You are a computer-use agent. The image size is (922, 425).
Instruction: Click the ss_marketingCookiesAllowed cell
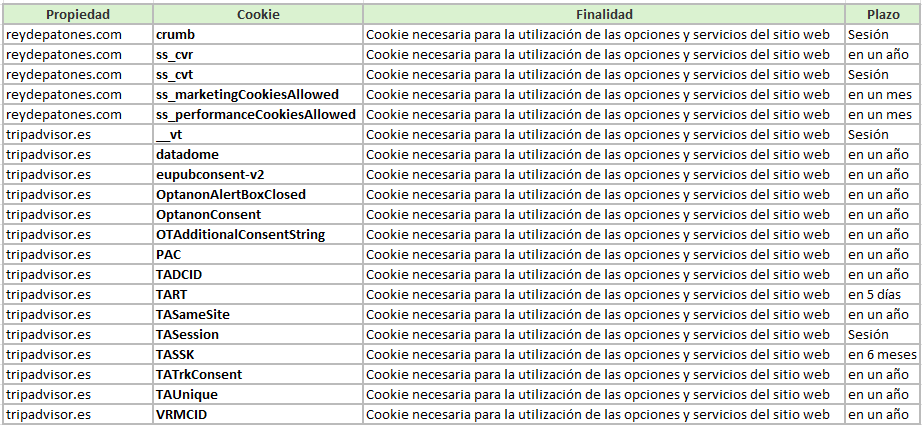258,95
